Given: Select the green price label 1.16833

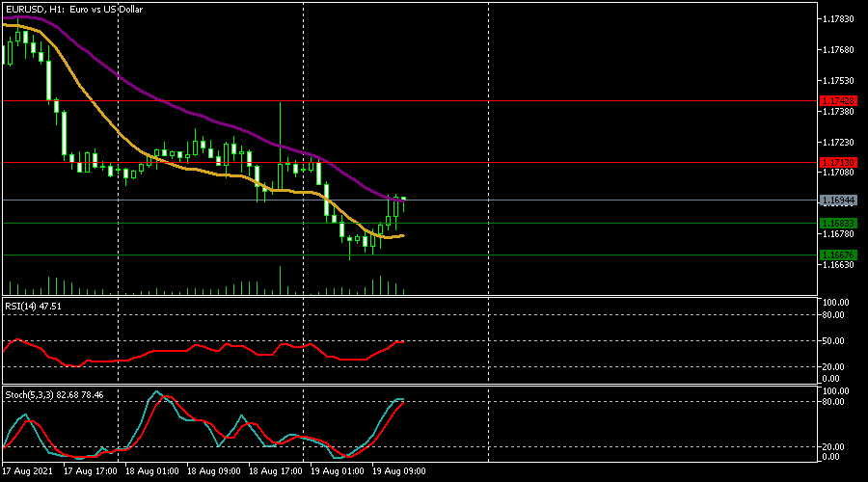Looking at the screenshot, I should click(x=838, y=224).
